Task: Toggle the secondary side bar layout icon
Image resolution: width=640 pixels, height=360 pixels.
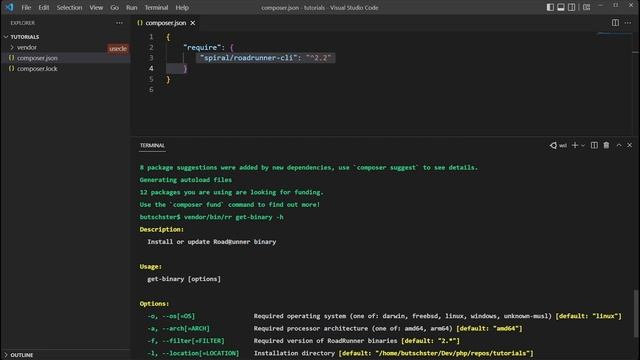Action: [x=571, y=7]
